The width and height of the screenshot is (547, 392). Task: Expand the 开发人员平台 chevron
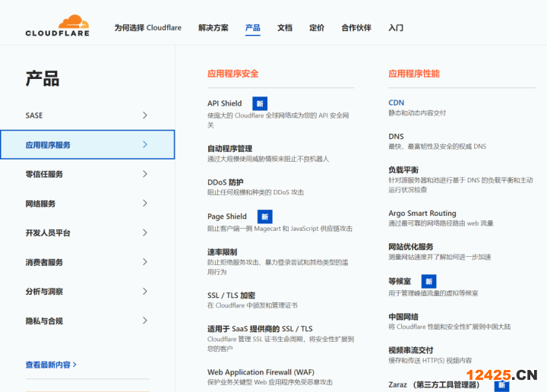[144, 233]
